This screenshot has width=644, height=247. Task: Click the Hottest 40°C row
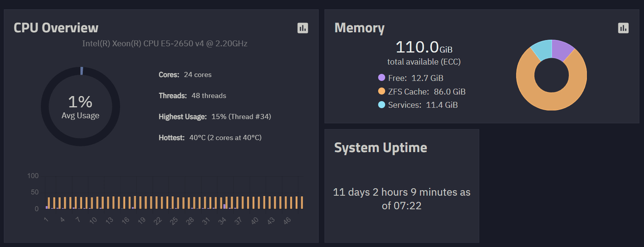pos(210,138)
